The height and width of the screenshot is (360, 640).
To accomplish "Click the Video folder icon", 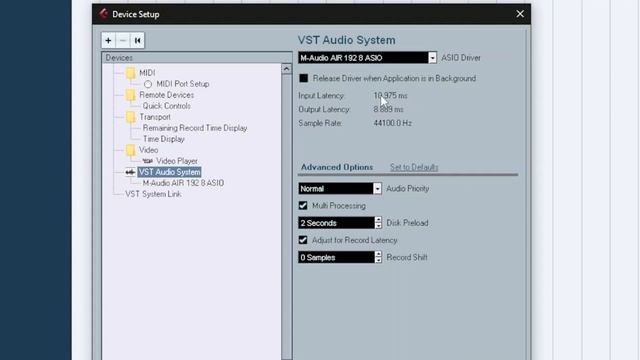I will pos(131,150).
